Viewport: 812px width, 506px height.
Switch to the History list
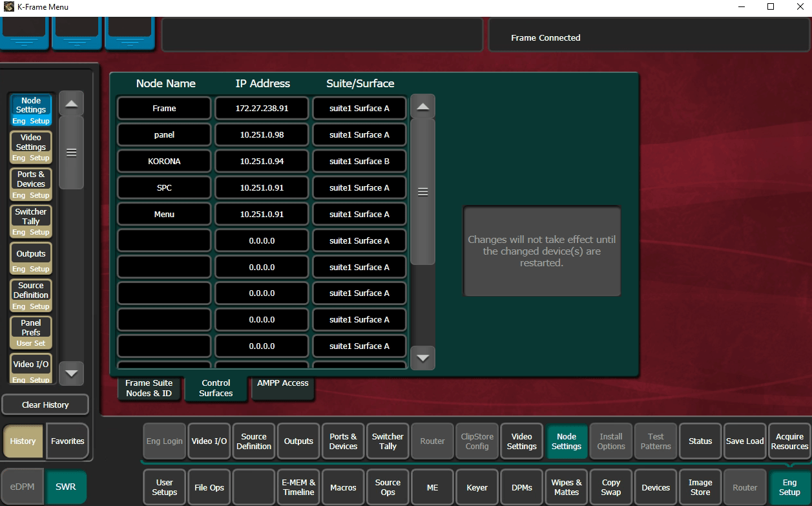[23, 441]
